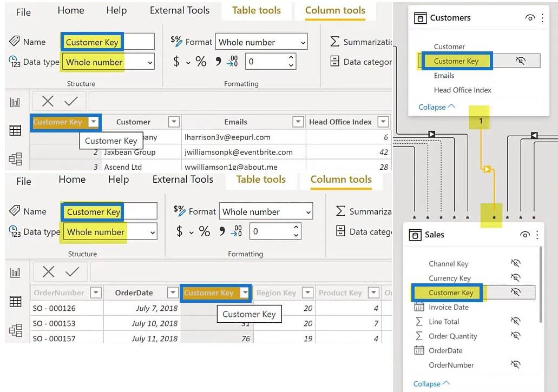Unhide the Channel Key field in Sales
The image size is (558, 392).
(515, 263)
